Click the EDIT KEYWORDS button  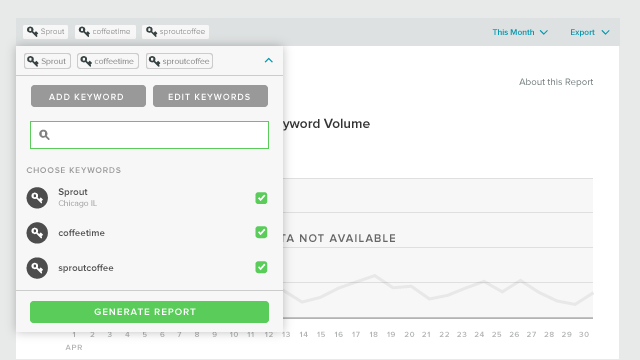[x=210, y=96]
